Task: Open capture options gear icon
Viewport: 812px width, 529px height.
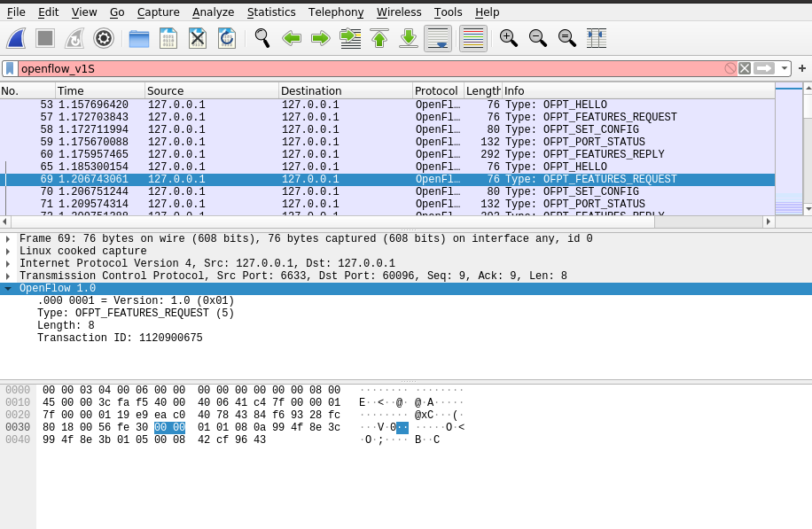Action: tap(104, 38)
